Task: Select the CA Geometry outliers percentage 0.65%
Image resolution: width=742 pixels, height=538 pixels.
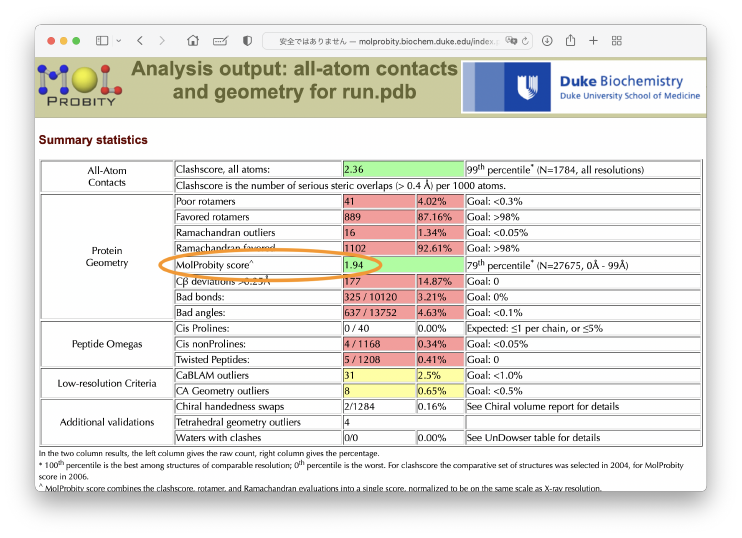Action: tap(432, 390)
